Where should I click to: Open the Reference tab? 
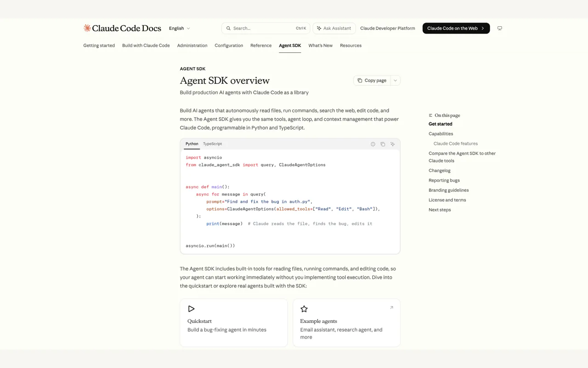[x=261, y=46]
